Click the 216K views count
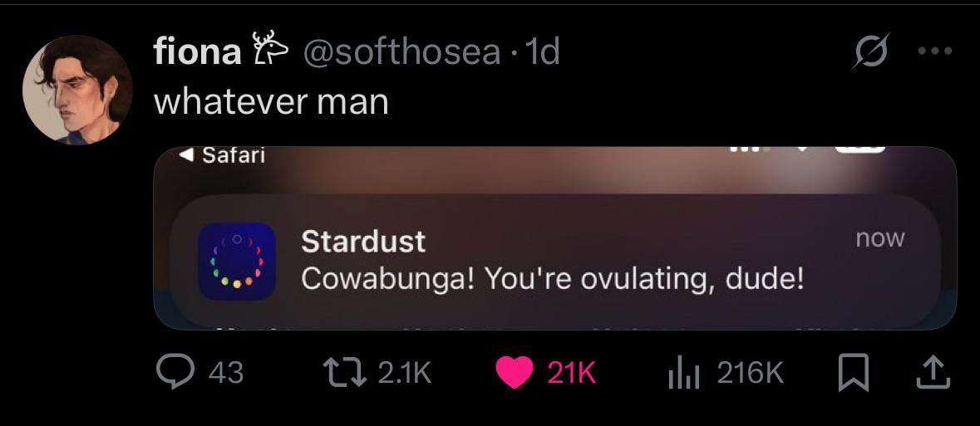980x426 pixels. point(750,372)
